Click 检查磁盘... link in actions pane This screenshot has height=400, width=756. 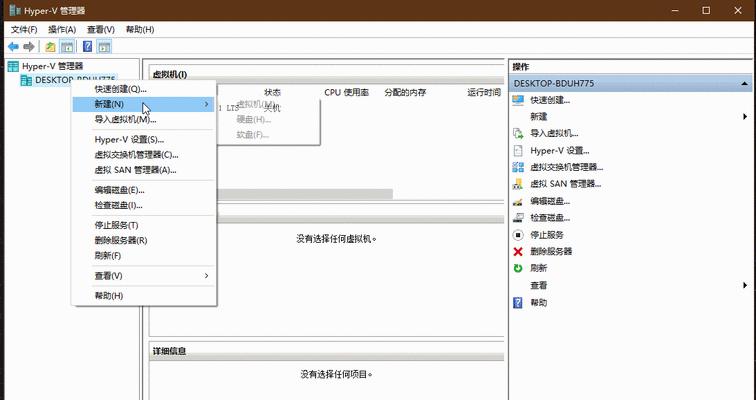click(550, 218)
